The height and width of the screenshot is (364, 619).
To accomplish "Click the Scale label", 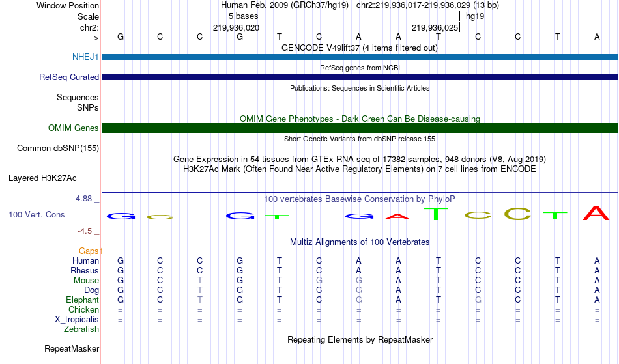I will pos(88,16).
